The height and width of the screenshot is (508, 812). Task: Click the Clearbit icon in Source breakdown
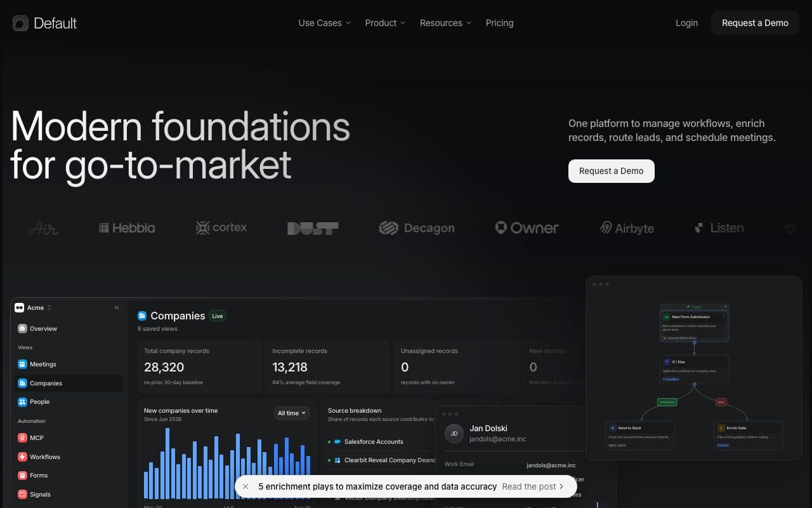coord(337,460)
